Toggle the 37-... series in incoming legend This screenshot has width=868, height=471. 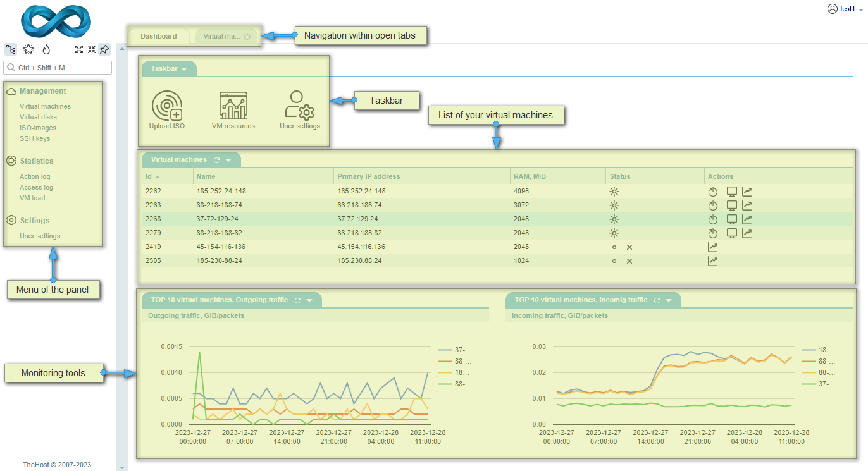tap(819, 384)
